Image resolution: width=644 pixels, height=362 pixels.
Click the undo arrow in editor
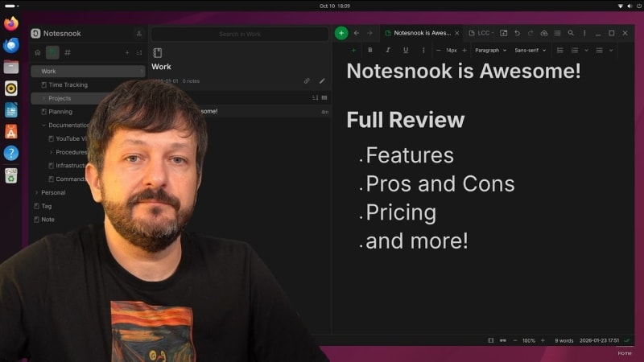517,33
